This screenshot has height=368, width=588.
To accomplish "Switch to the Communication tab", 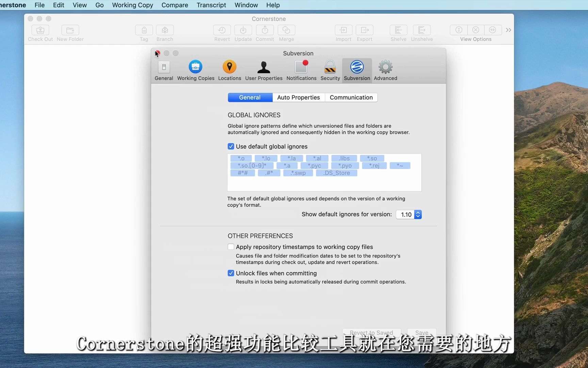I will 351,97.
